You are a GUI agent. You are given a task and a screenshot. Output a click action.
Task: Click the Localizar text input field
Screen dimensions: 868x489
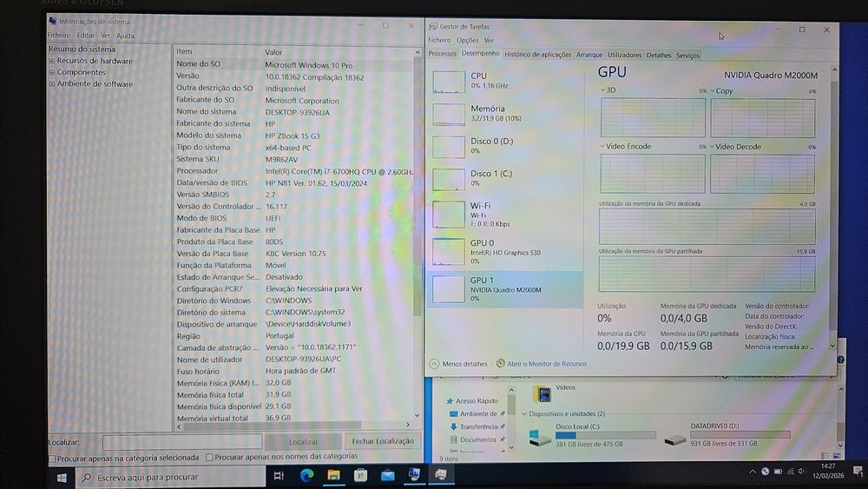click(182, 442)
